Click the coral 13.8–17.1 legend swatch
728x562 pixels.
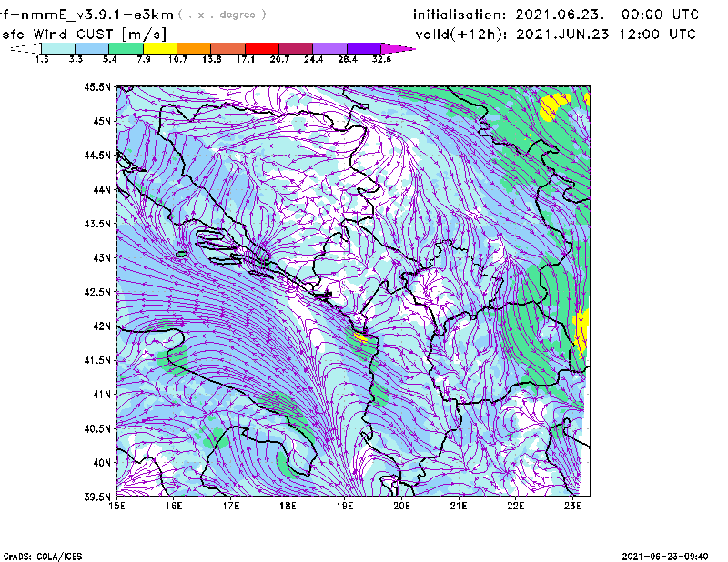pos(228,48)
